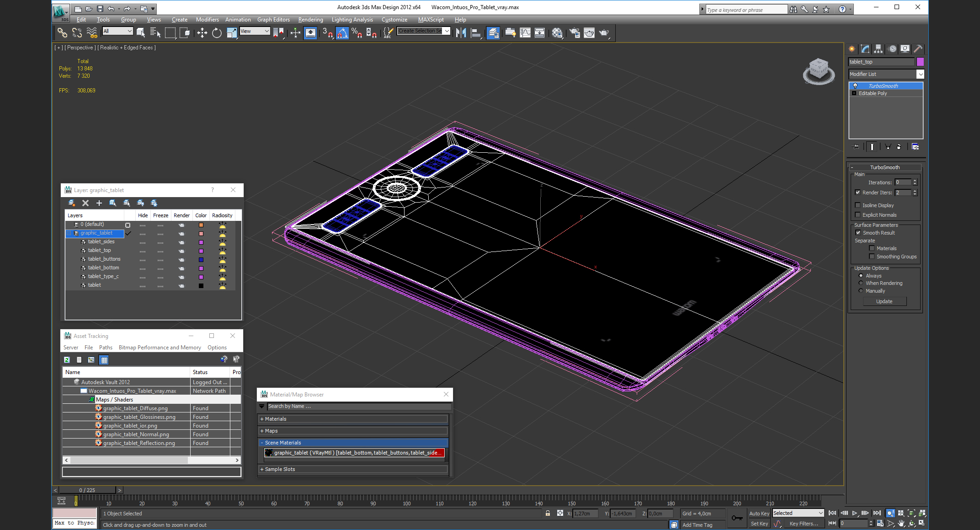
Task: Open the Hierarchy command panel tab
Action: tap(878, 49)
